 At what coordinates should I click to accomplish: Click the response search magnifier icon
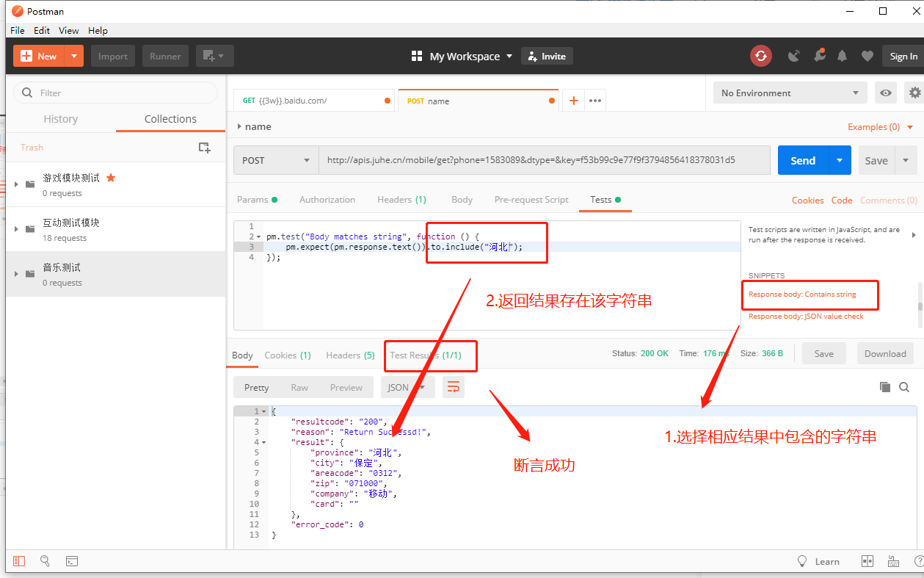coord(904,387)
